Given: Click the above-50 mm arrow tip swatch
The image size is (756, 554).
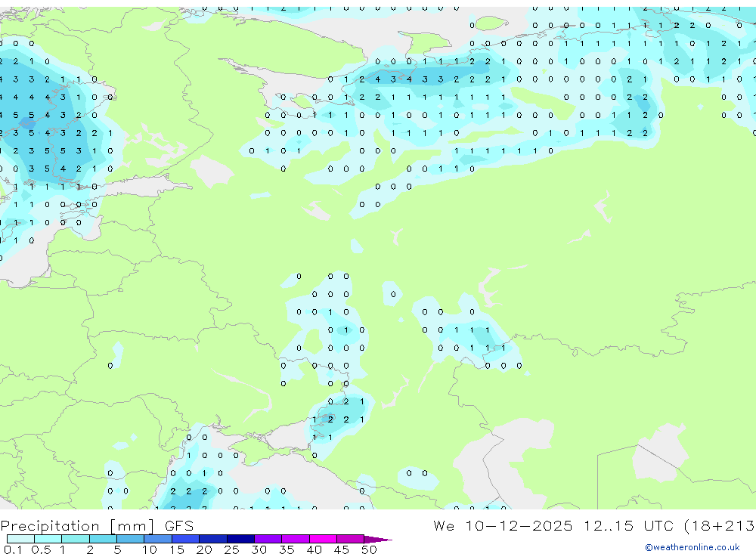Looking at the screenshot, I should [377, 539].
